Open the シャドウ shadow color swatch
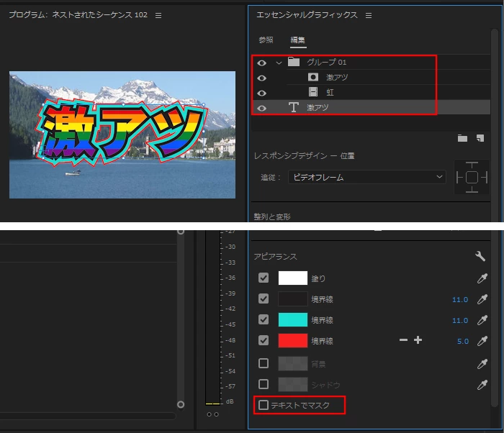The image size is (504, 433). click(293, 384)
